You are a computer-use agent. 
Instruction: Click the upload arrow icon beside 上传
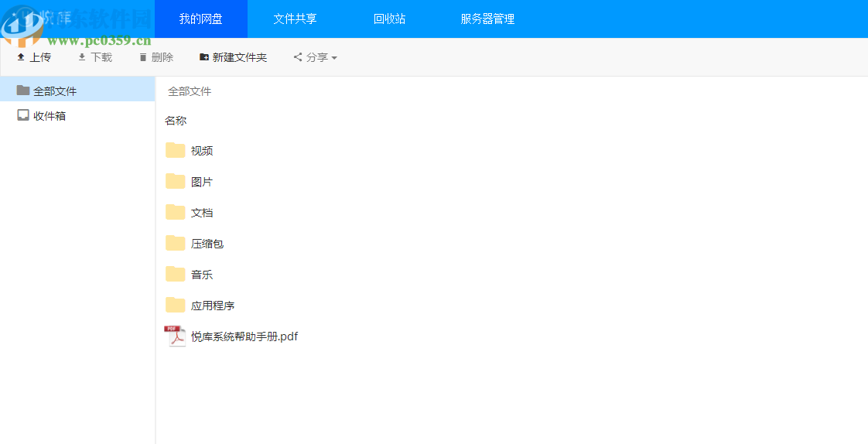coord(21,57)
